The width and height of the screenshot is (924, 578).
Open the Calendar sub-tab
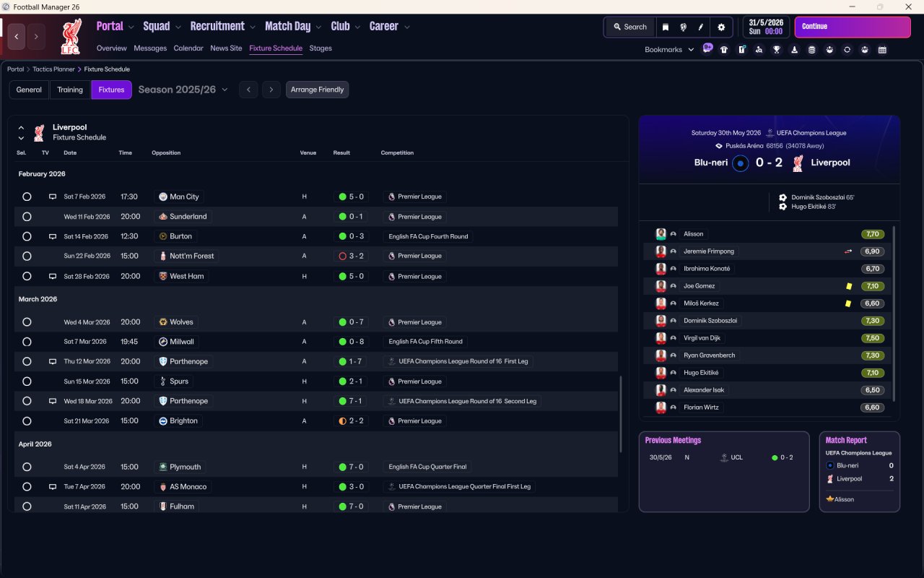pyautogui.click(x=188, y=48)
